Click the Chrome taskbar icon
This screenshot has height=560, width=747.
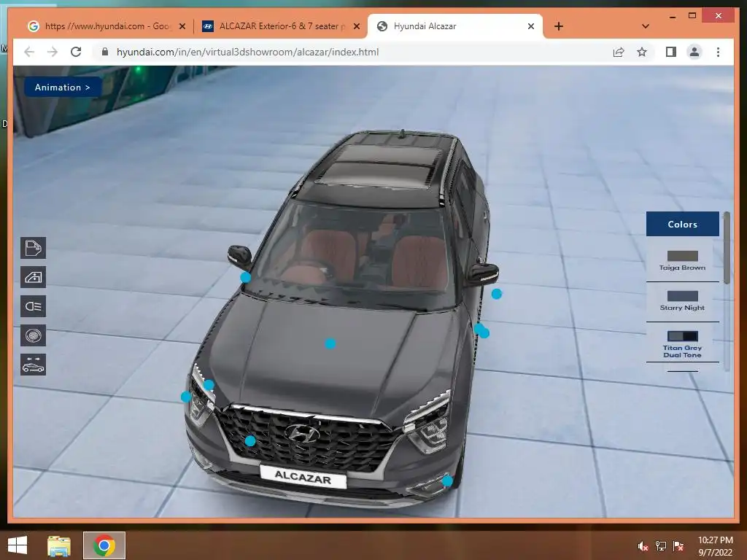click(x=104, y=545)
